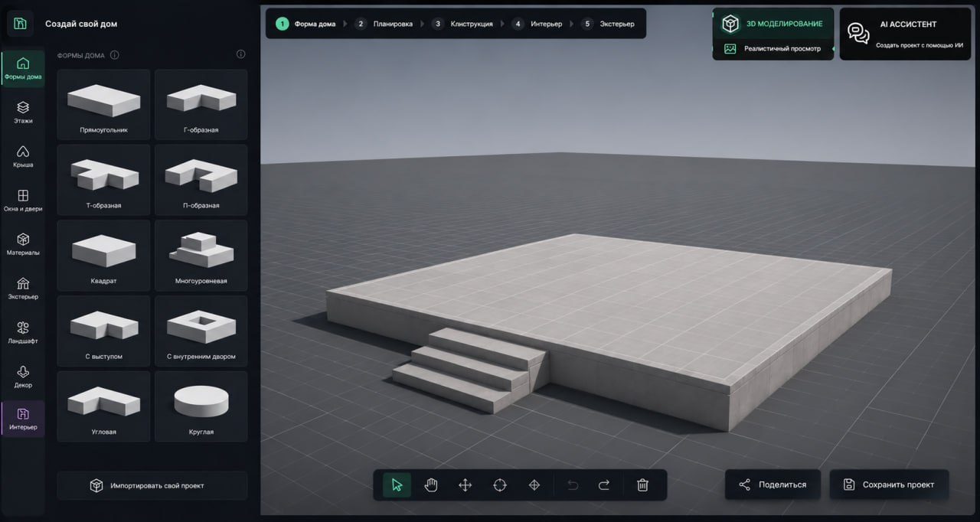Choose the Квадрат house shape
The width and height of the screenshot is (980, 522).
(104, 256)
